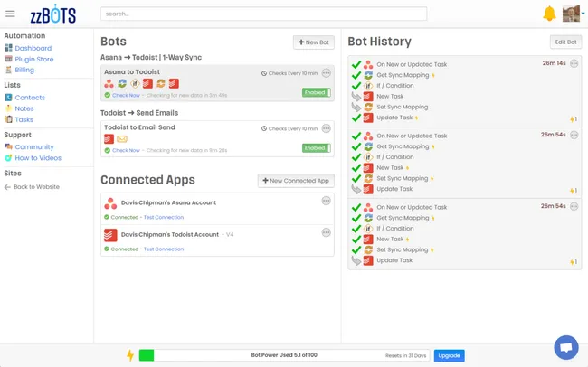This screenshot has width=588, height=367.
Task: Click the Plugin Store sidebar icon
Action: click(x=8, y=59)
